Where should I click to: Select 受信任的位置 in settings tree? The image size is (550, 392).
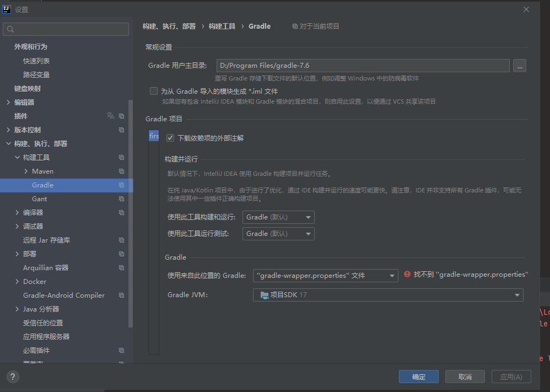pyautogui.click(x=43, y=323)
